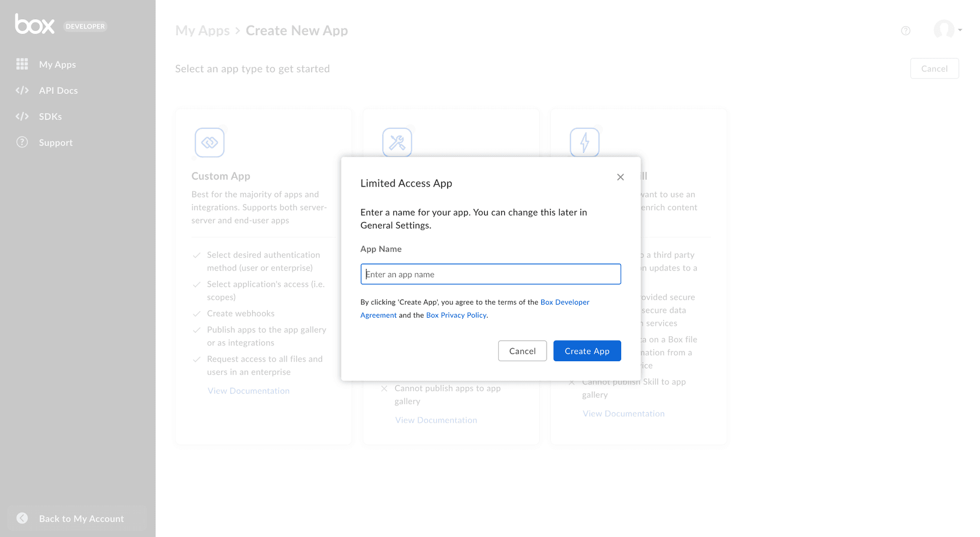Open the help icon in the top bar
Viewport: 980px width, 537px height.
click(x=906, y=30)
